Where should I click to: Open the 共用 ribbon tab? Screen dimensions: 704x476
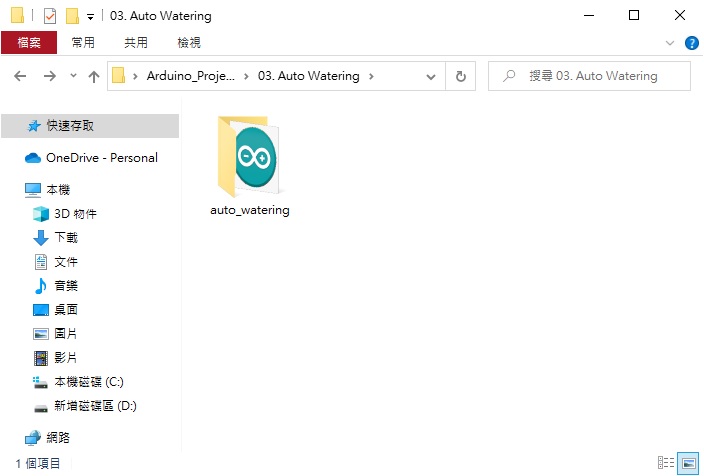pyautogui.click(x=136, y=43)
